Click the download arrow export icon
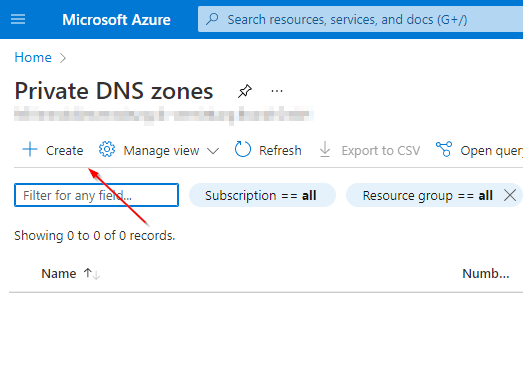This screenshot has height=377, width=523. [325, 149]
